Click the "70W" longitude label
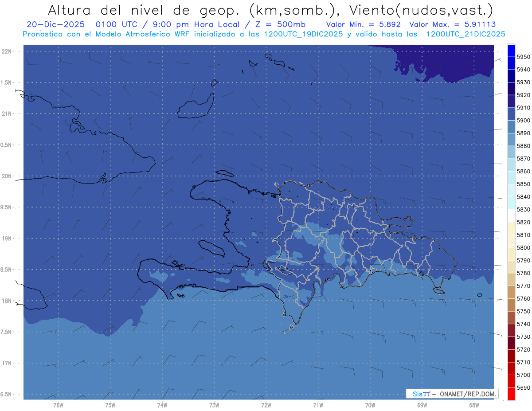 pyautogui.click(x=370, y=405)
